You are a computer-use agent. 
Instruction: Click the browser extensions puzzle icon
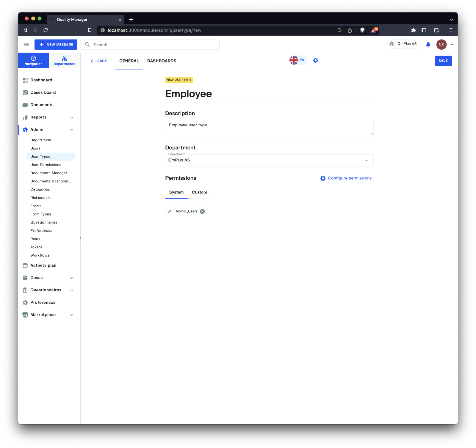413,30
